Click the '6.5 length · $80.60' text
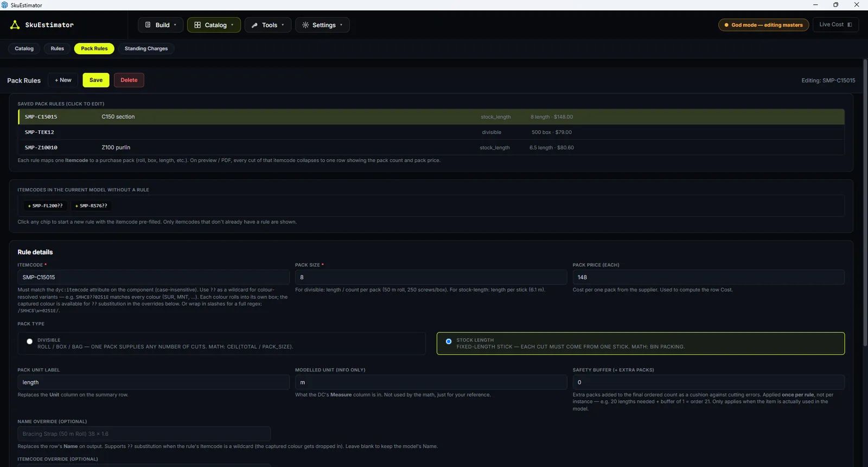 552,147
